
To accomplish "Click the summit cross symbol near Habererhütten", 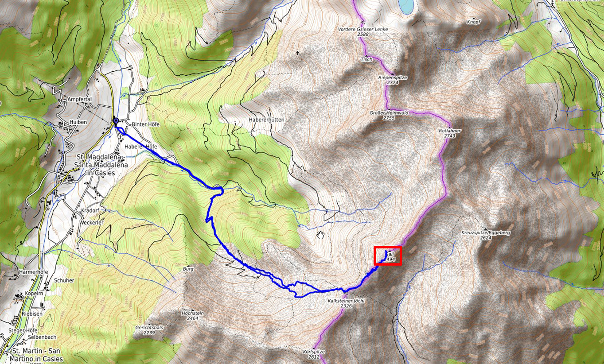I will 298,54.
